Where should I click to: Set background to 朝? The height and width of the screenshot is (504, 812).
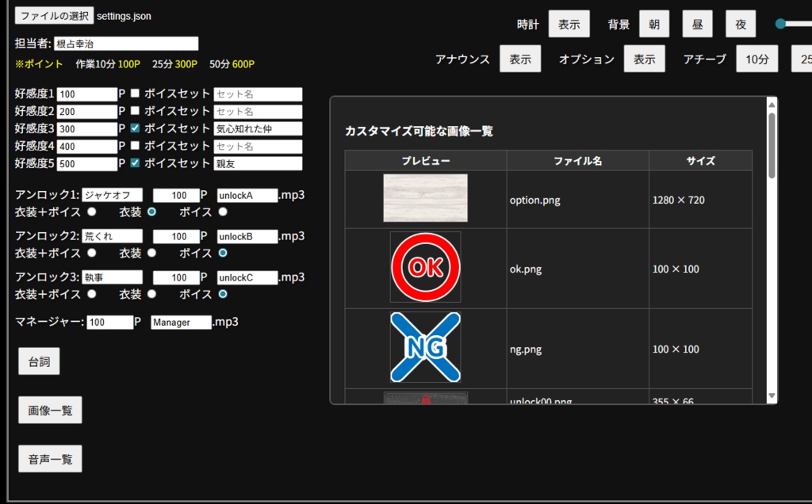654,24
